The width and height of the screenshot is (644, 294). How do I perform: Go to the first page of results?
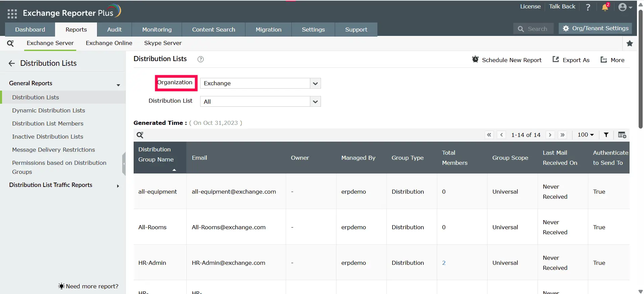(489, 135)
